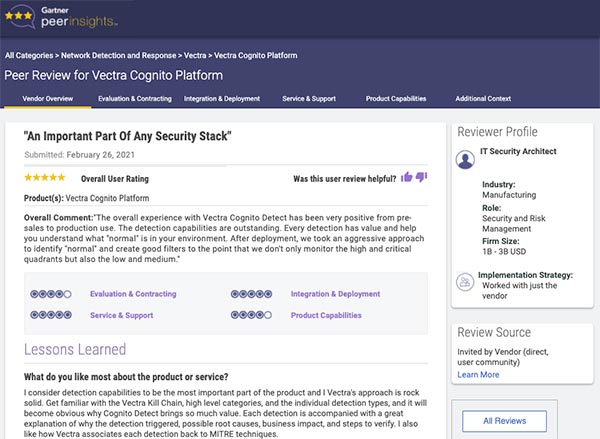Viewport: 600px width, 439px height.
Task: Click the Integration & Deployment rating circles
Action: point(251,294)
